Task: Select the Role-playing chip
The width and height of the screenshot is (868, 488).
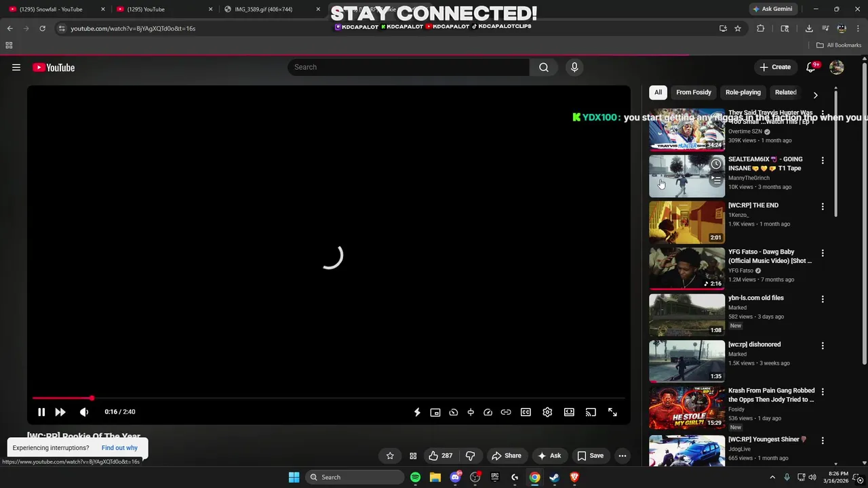Action: pyautogui.click(x=743, y=92)
